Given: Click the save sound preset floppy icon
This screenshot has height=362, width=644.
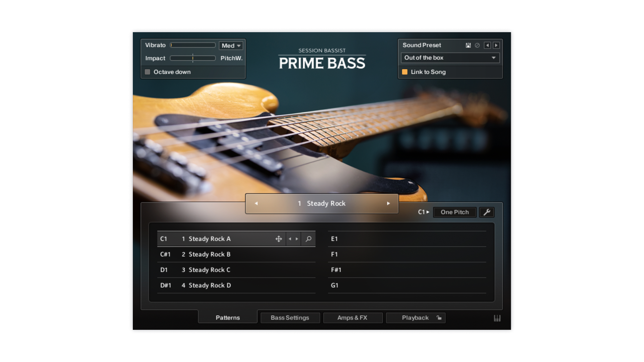Looking at the screenshot, I should click(468, 45).
